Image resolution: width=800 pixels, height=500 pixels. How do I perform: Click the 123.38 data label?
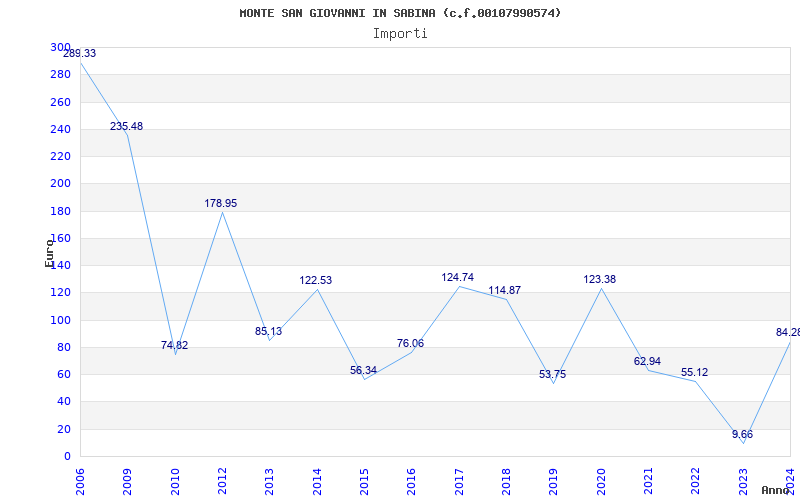pos(600,279)
